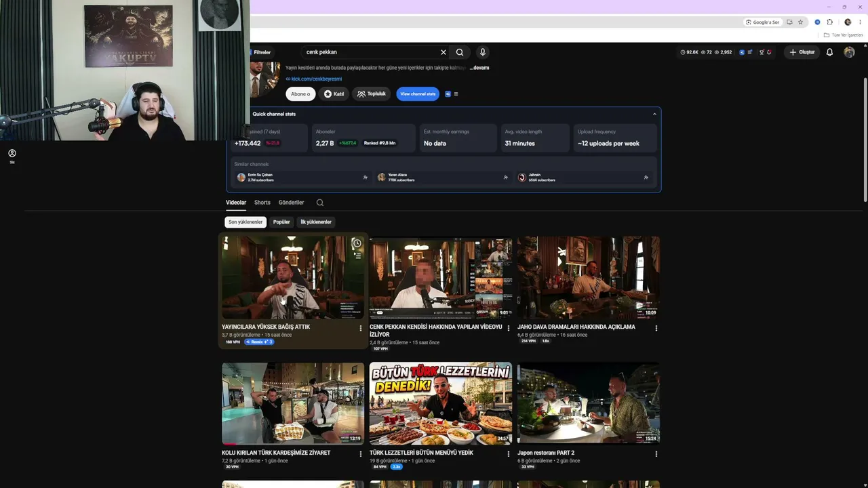Switch to the Shorts tab
868x488 pixels.
(x=262, y=203)
